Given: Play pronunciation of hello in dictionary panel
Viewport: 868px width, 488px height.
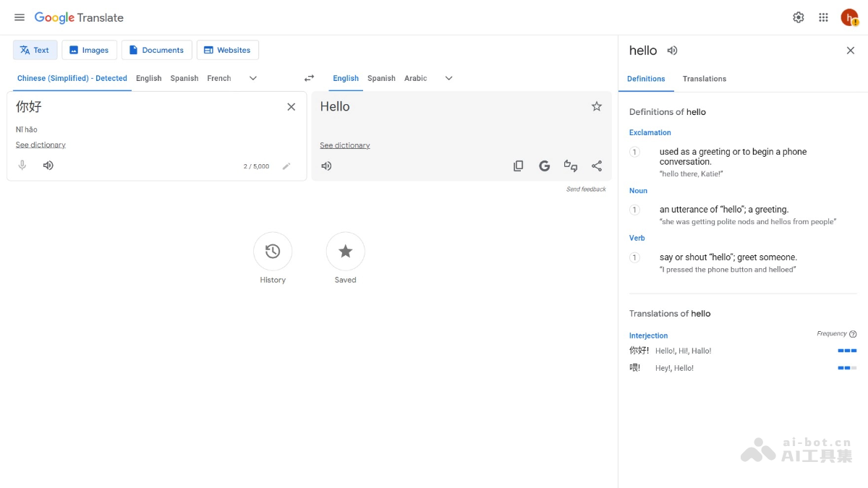Looking at the screenshot, I should coord(672,51).
